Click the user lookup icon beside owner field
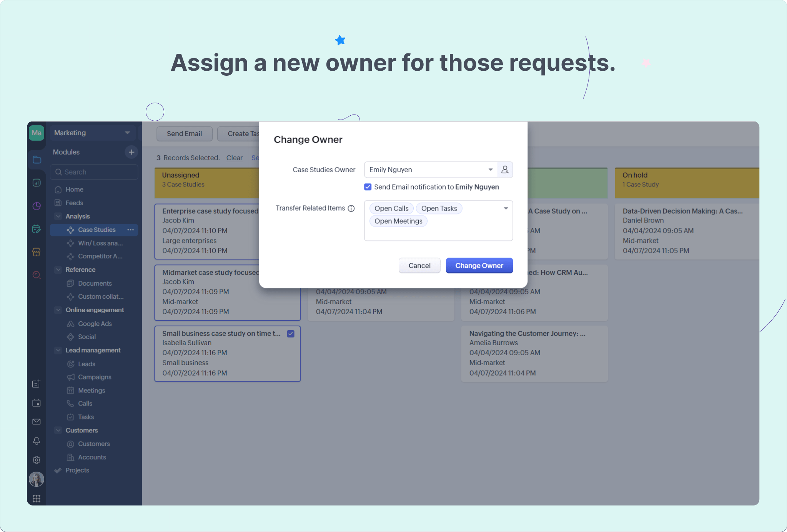Screen dimensions: 787x532 click(x=505, y=170)
